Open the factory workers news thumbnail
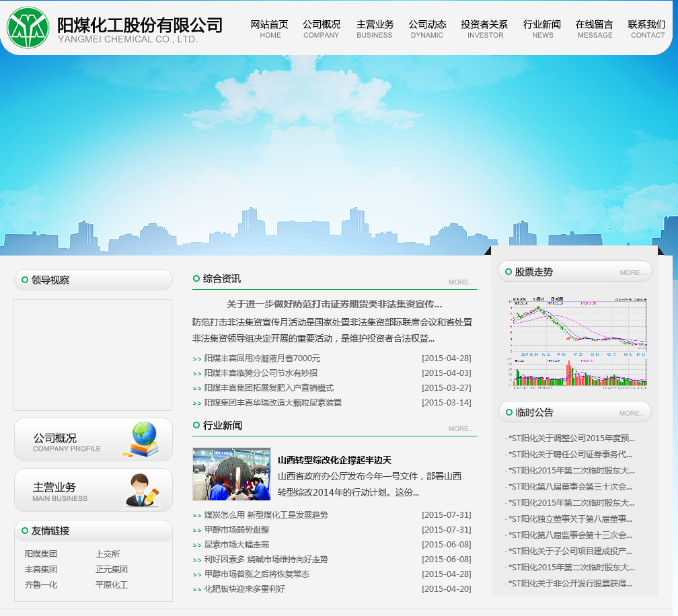Viewport: 678px width, 616px height. (x=231, y=474)
